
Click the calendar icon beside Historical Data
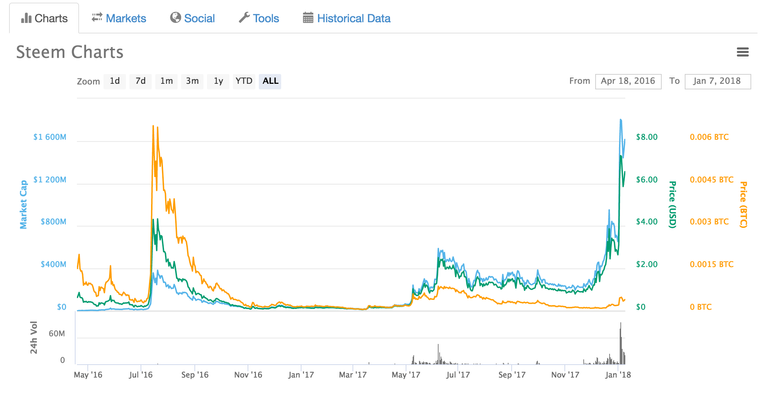308,18
